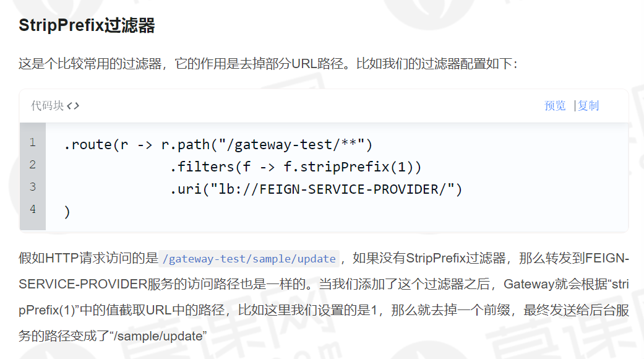Click line number 3 in the gutter

[x=32, y=187]
